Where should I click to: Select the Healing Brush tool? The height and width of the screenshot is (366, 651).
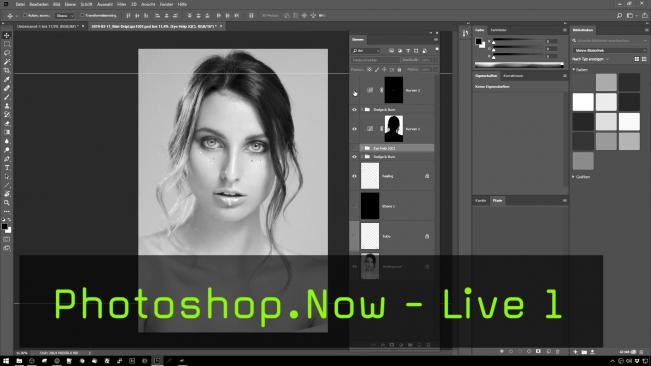(x=7, y=88)
